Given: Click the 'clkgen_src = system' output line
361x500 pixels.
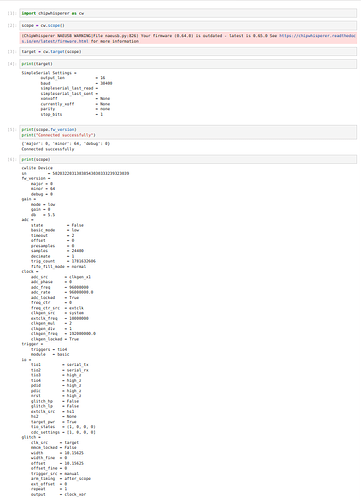Looking at the screenshot, I should pyautogui.click(x=57, y=313).
